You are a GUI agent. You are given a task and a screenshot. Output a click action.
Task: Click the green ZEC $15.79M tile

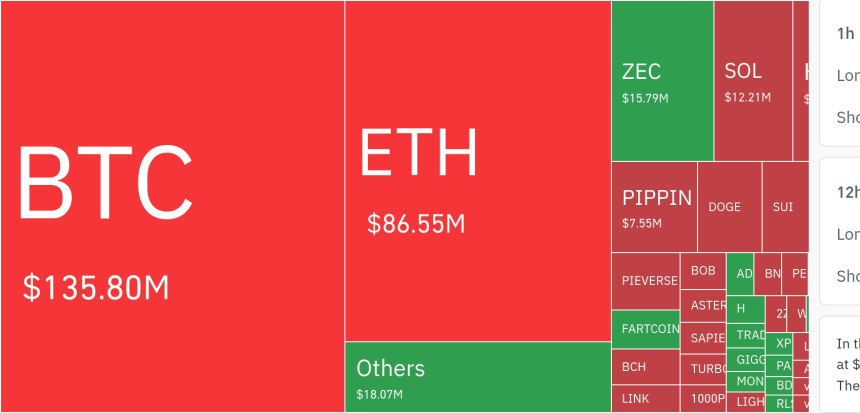click(x=662, y=81)
